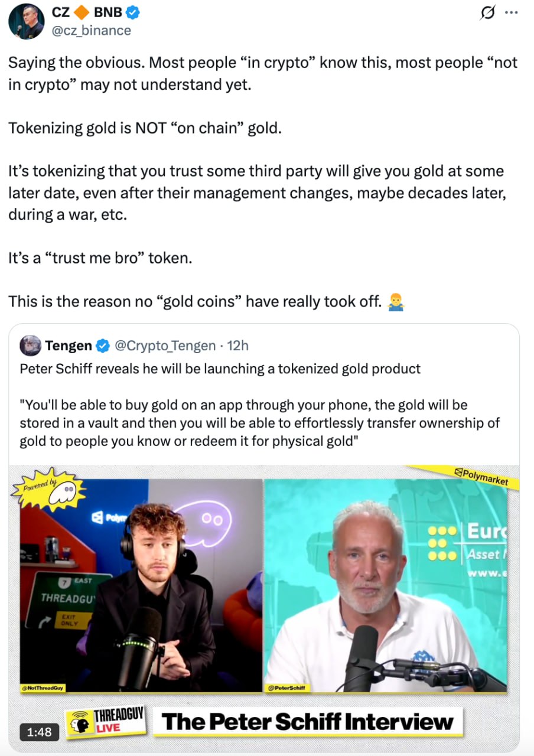Click the shrugging person emoji
The image size is (534, 756).
395,302
